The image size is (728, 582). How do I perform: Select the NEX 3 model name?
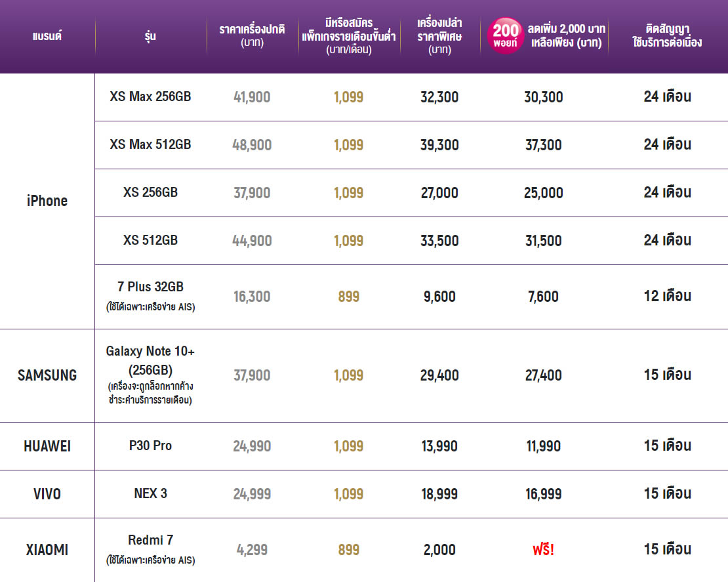(151, 493)
